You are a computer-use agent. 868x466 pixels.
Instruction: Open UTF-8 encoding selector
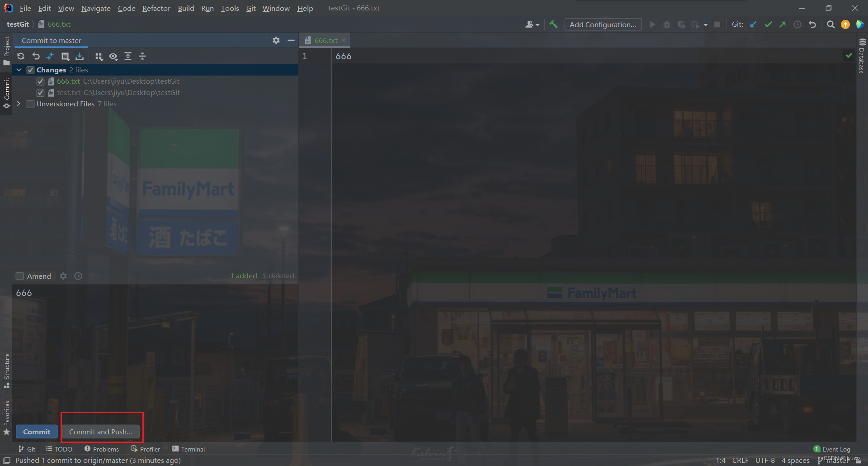pos(765,461)
